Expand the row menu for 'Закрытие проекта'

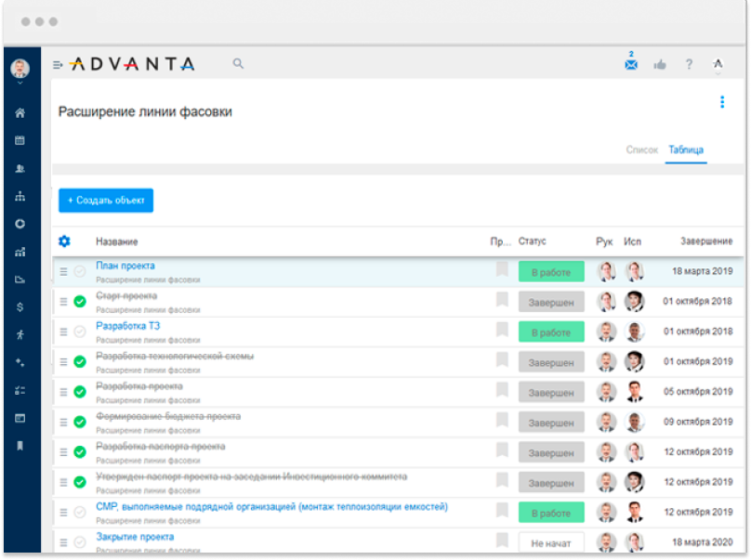pos(64,542)
